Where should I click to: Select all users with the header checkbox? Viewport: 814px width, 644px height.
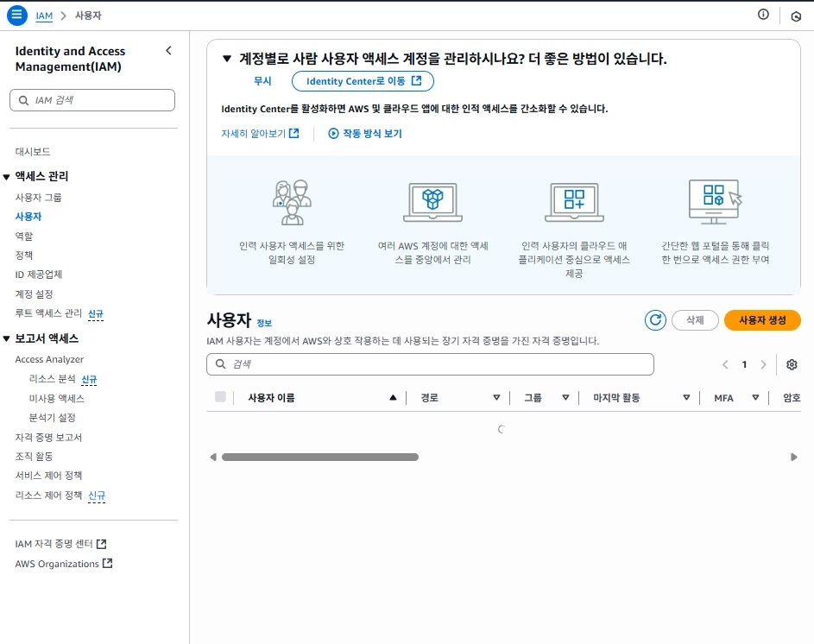click(220, 397)
